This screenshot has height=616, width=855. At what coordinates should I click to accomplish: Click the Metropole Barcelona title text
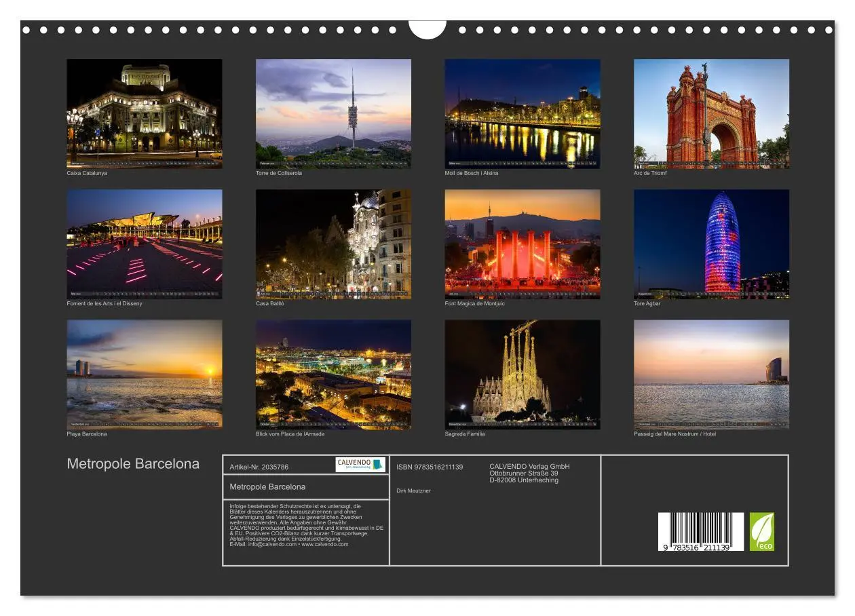(133, 463)
